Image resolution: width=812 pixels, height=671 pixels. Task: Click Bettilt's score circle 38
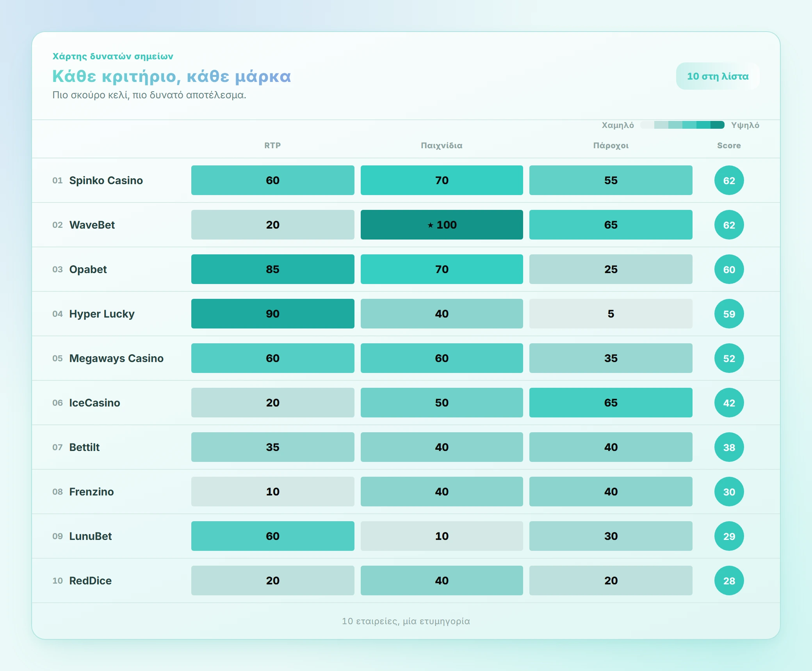click(729, 447)
